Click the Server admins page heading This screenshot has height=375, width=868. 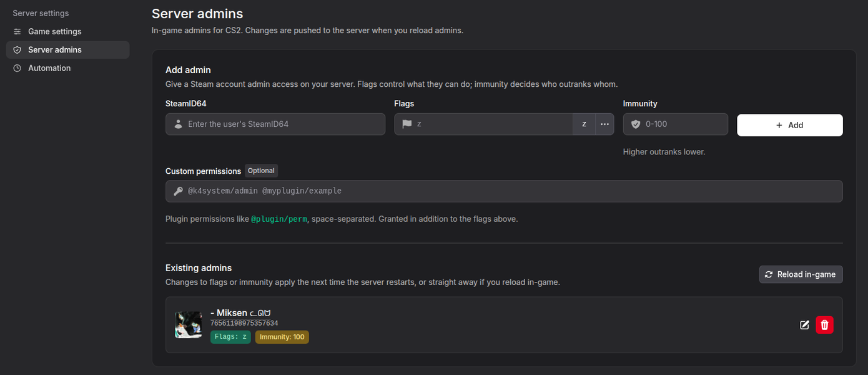click(x=197, y=13)
